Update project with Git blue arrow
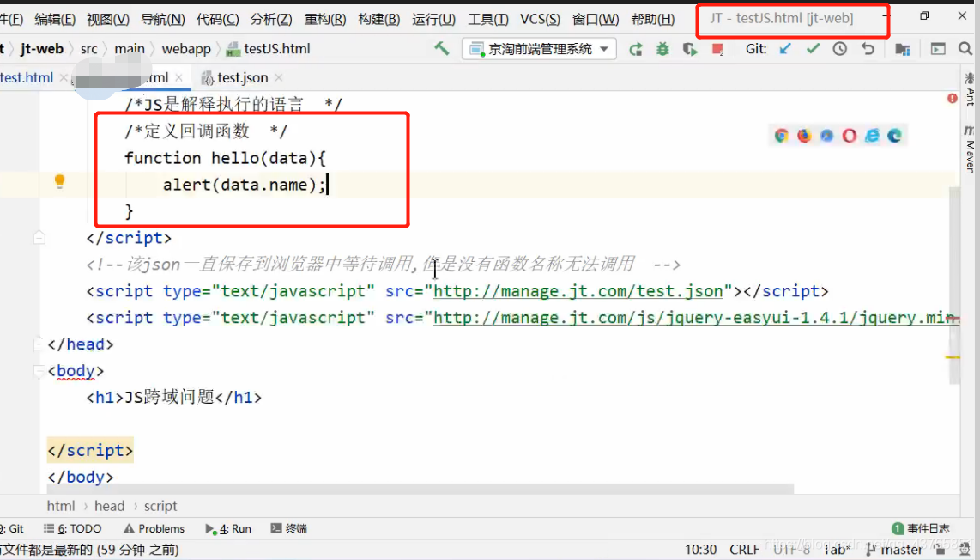 click(x=785, y=48)
